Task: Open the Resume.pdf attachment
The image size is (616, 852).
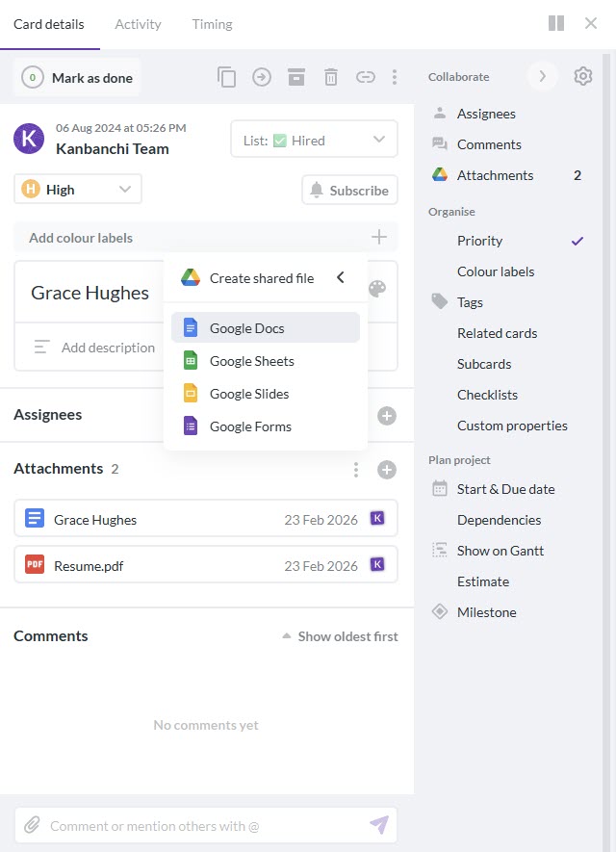Action: [x=206, y=564]
